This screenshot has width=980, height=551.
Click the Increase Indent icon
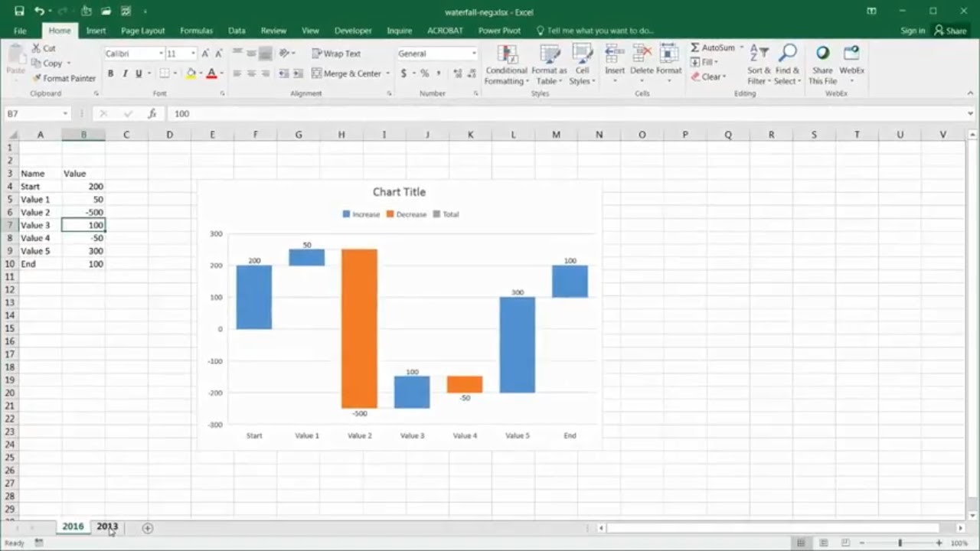coord(297,73)
